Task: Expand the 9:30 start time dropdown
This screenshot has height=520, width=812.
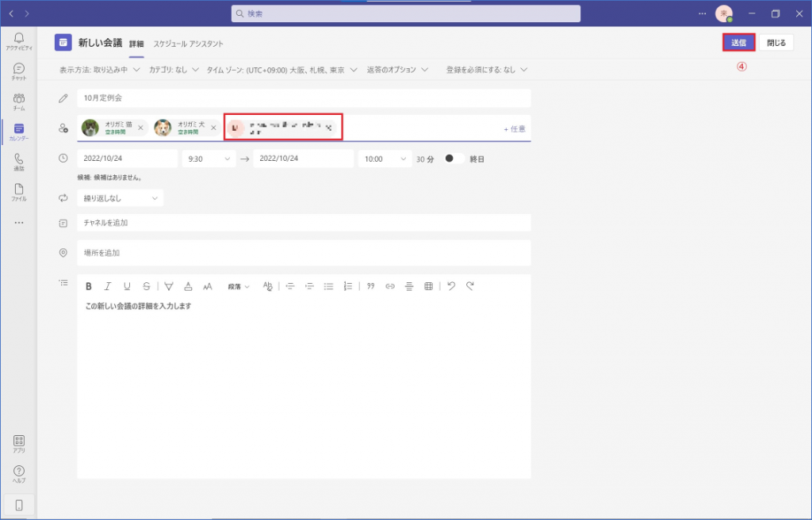Action: coord(209,159)
